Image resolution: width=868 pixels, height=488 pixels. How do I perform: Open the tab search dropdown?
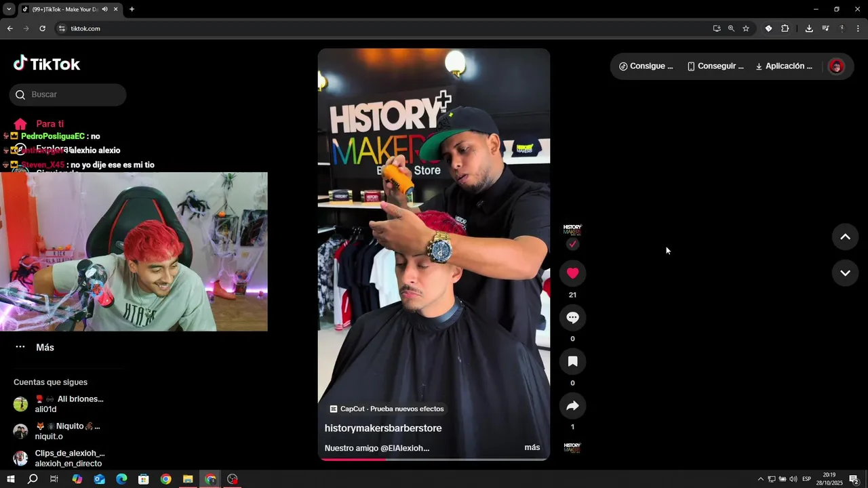coord(9,9)
